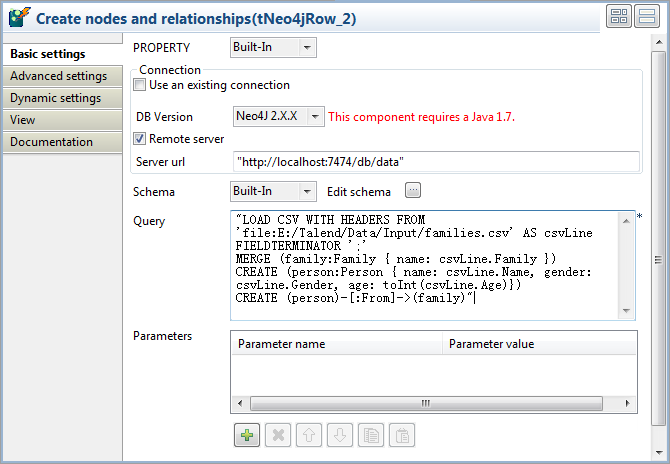Click the tNeo4jRow component icon in header

pyautogui.click(x=19, y=18)
